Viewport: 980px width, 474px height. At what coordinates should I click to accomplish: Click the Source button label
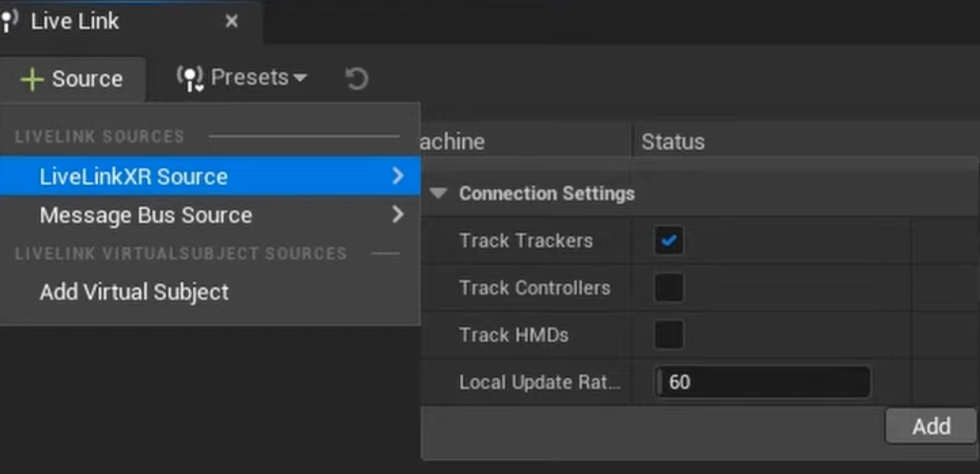(86, 79)
